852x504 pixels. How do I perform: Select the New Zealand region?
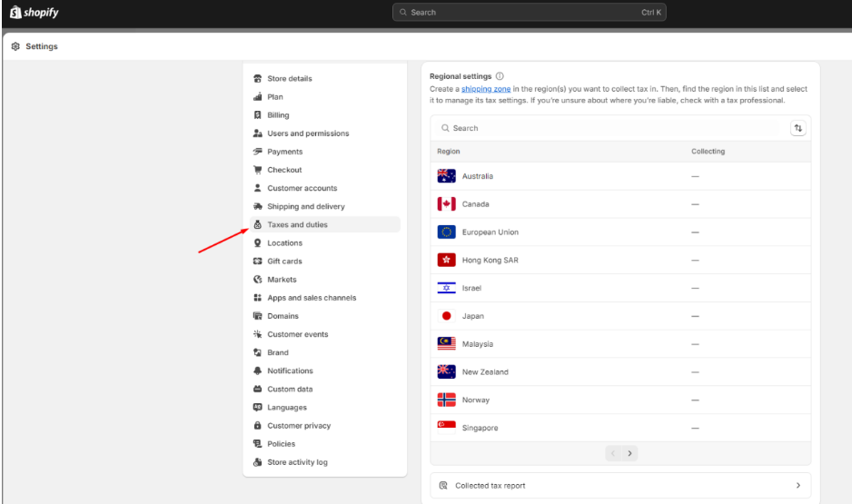pos(620,372)
